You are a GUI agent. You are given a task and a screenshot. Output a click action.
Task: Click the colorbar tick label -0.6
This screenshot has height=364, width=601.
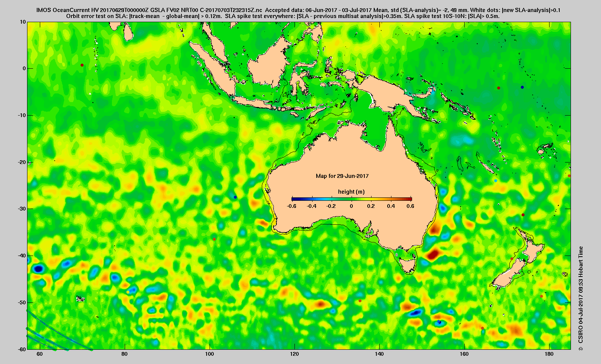pyautogui.click(x=291, y=206)
